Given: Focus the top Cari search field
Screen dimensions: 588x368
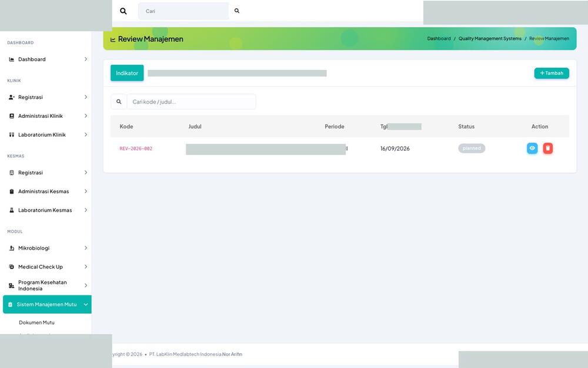Looking at the screenshot, I should pos(183,11).
